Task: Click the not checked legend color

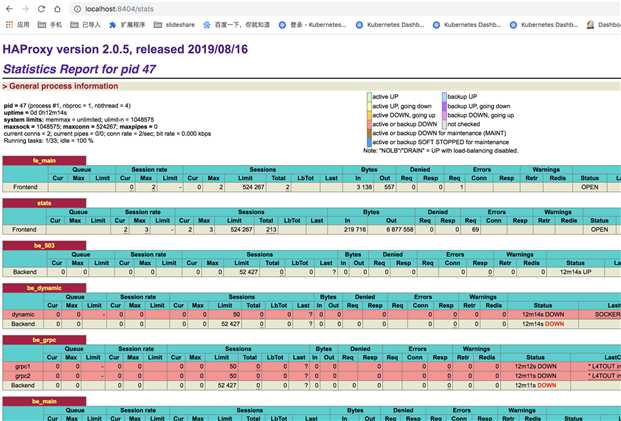Action: pyautogui.click(x=444, y=124)
